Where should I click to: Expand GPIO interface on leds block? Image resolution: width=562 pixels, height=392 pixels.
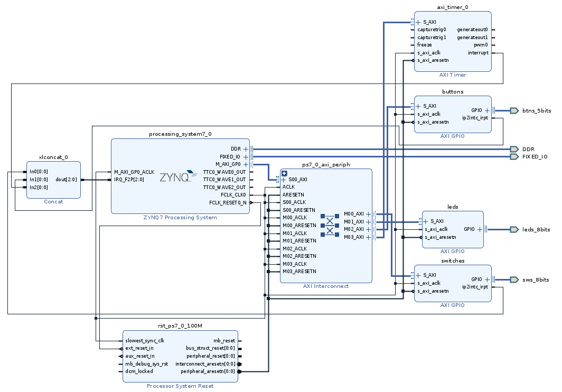[x=480, y=229]
